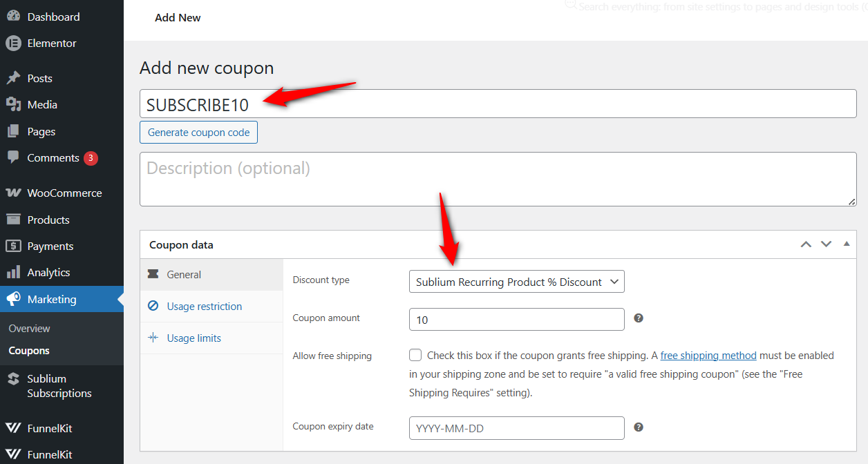868x464 pixels.
Task: Click help icon beside Coupon expiry date
Action: point(639,427)
